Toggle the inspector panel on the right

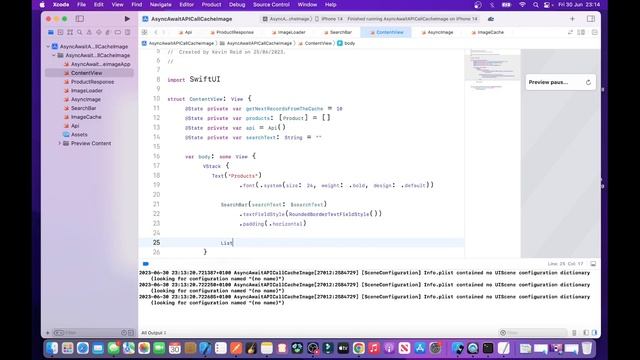pyautogui.click(x=591, y=19)
